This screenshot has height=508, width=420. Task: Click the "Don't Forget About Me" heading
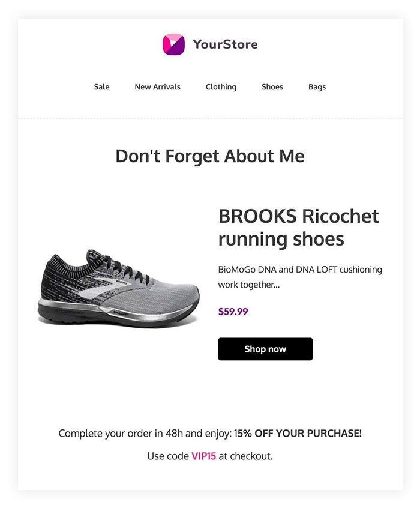tap(210, 156)
